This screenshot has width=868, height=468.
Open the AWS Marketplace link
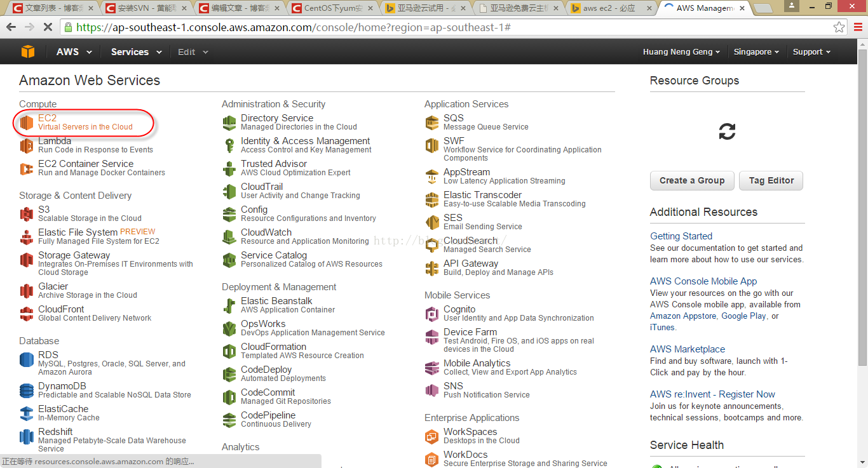pos(688,349)
